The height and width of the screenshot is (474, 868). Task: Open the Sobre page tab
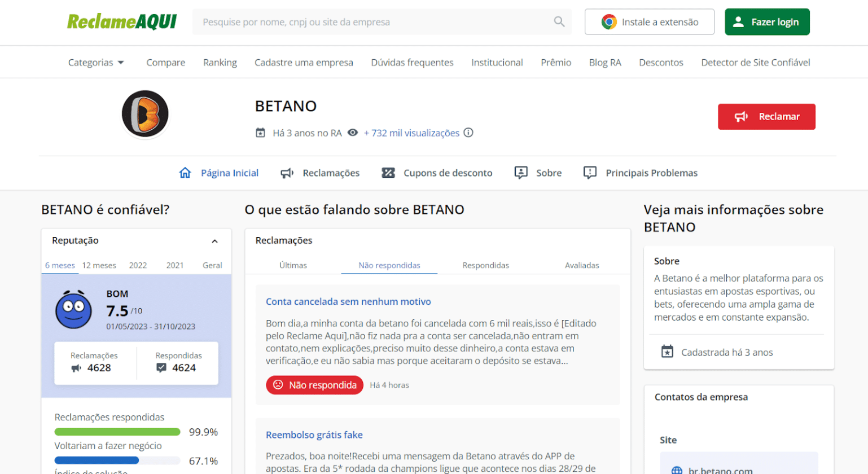click(538, 173)
